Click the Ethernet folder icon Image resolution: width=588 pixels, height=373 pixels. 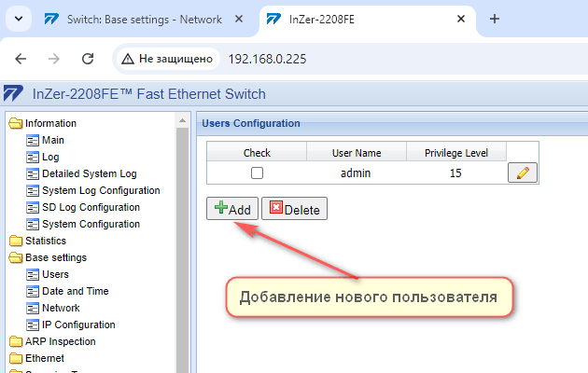tap(16, 358)
